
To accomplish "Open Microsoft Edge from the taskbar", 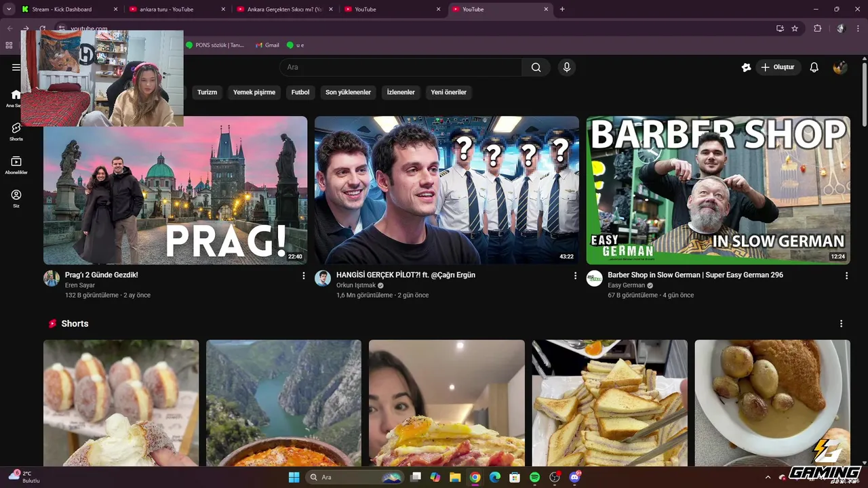I will point(495,477).
